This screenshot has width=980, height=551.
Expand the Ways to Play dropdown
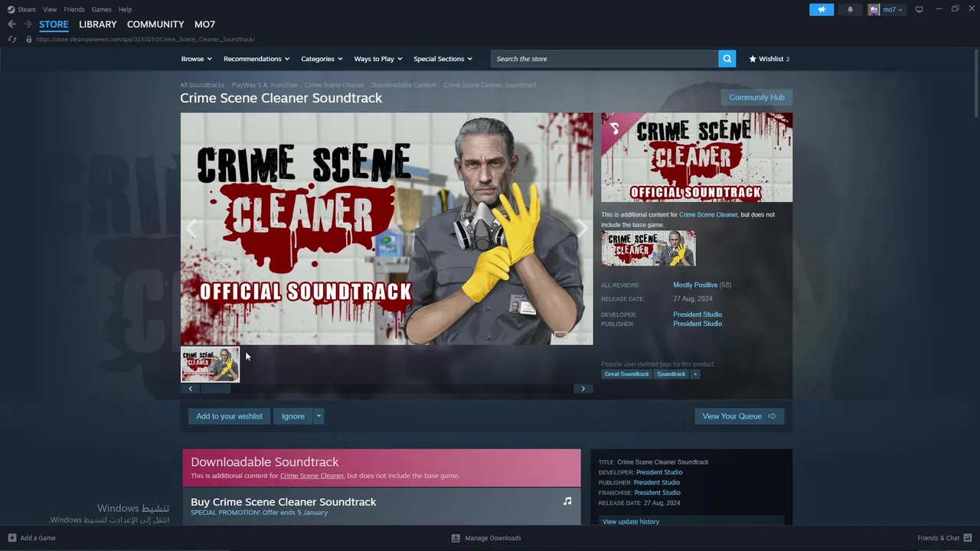click(378, 59)
